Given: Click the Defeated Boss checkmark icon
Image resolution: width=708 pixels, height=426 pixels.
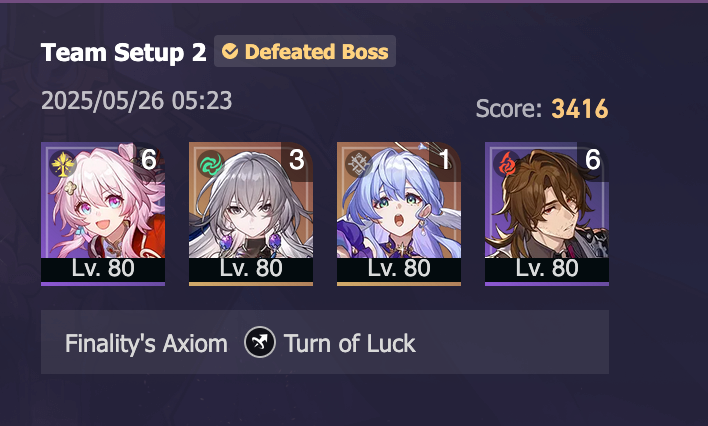Looking at the screenshot, I should (x=230, y=51).
